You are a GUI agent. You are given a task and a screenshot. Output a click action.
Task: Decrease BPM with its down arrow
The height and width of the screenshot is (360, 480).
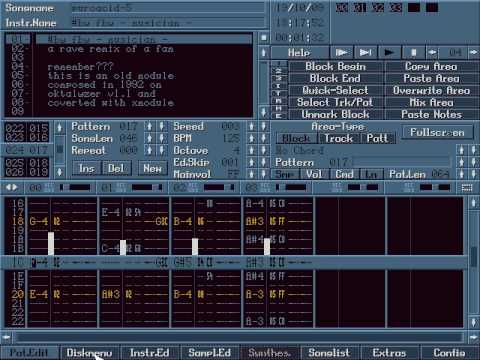pyautogui.click(x=264, y=138)
